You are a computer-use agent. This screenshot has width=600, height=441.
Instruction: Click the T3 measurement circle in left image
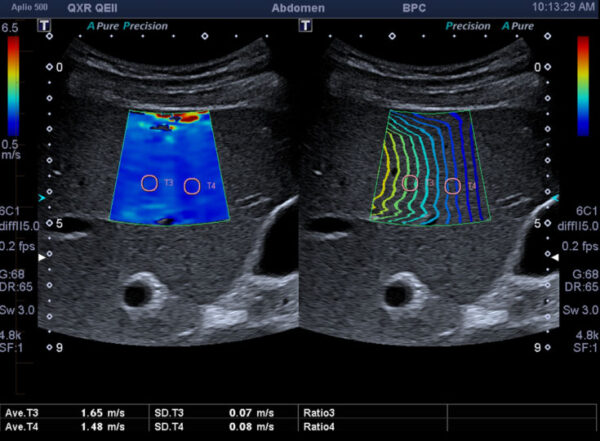point(149,183)
